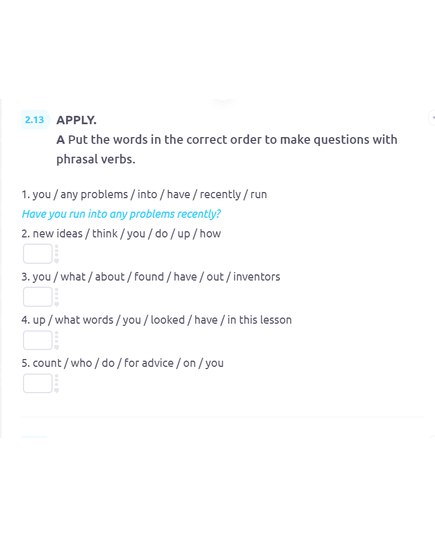
Task: Click the blue sample answer 'Have you run into'
Action: point(121,214)
